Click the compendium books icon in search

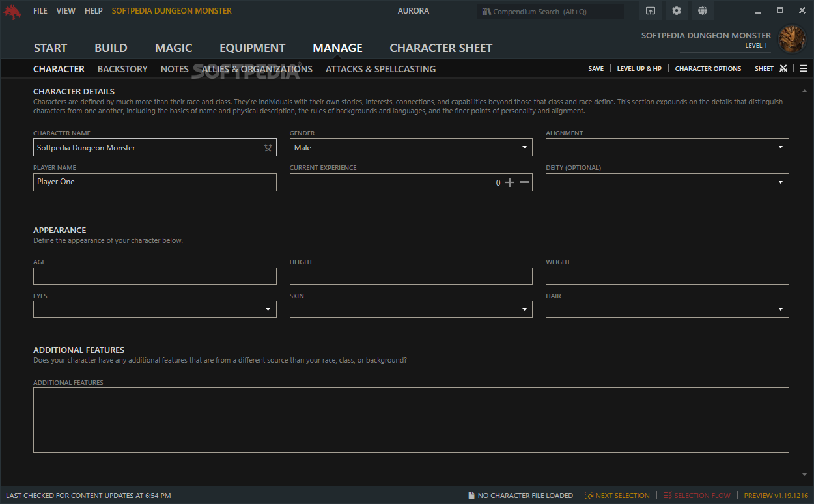tap(486, 12)
